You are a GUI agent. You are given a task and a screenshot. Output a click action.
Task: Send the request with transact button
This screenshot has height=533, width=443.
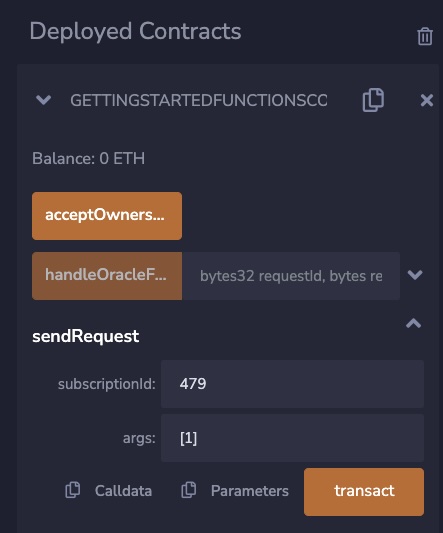364,492
